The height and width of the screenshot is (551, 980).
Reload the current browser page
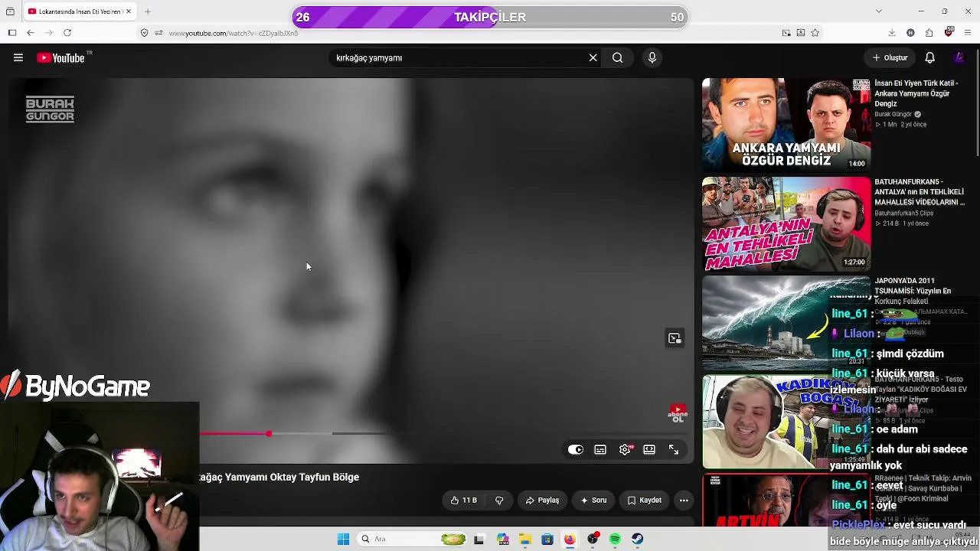[x=67, y=33]
